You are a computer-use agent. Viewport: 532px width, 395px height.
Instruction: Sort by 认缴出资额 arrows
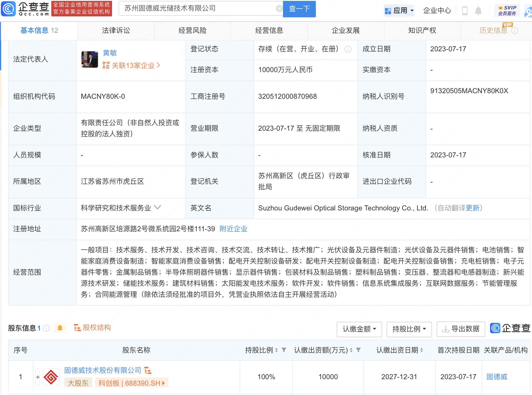point(351,350)
